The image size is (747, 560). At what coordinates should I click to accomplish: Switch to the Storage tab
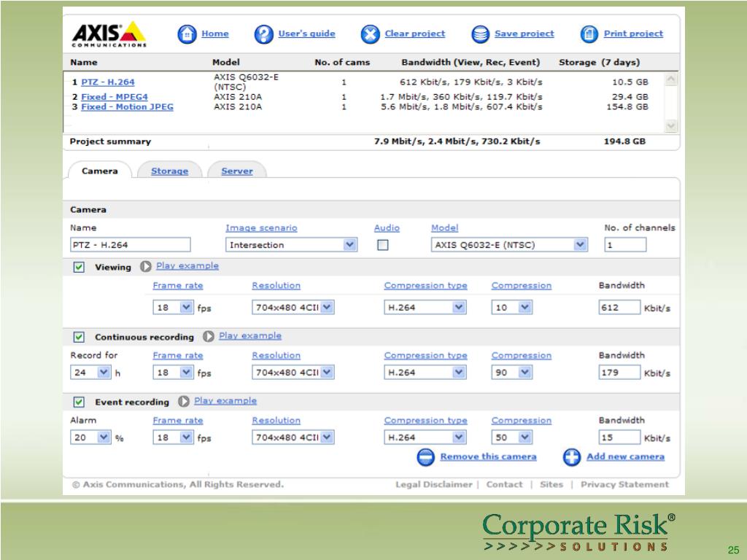point(169,171)
